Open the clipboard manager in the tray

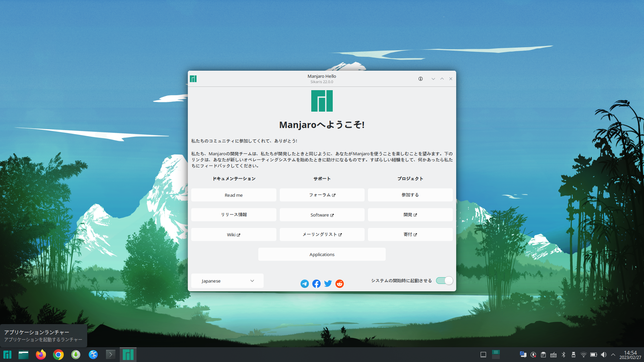tap(544, 354)
